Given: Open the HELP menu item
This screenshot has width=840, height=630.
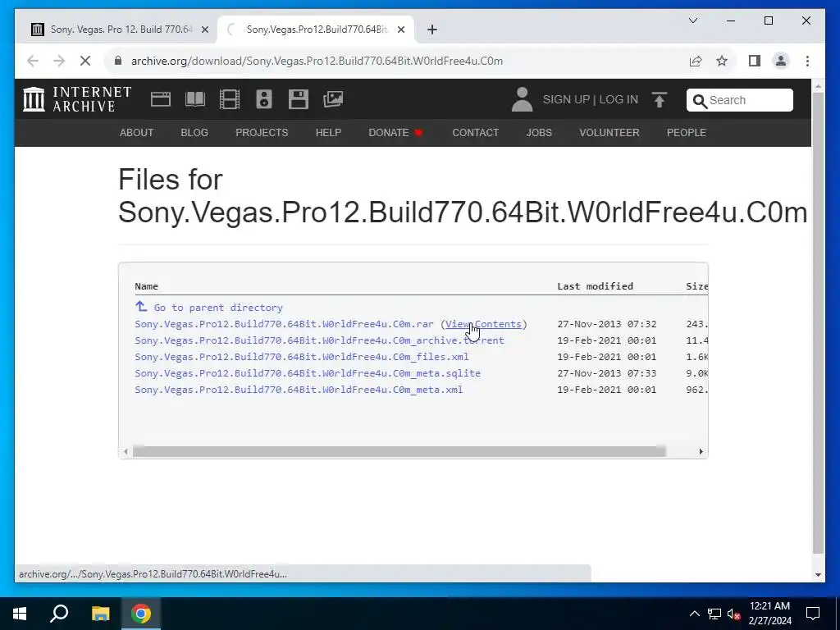Looking at the screenshot, I should coord(328,133).
